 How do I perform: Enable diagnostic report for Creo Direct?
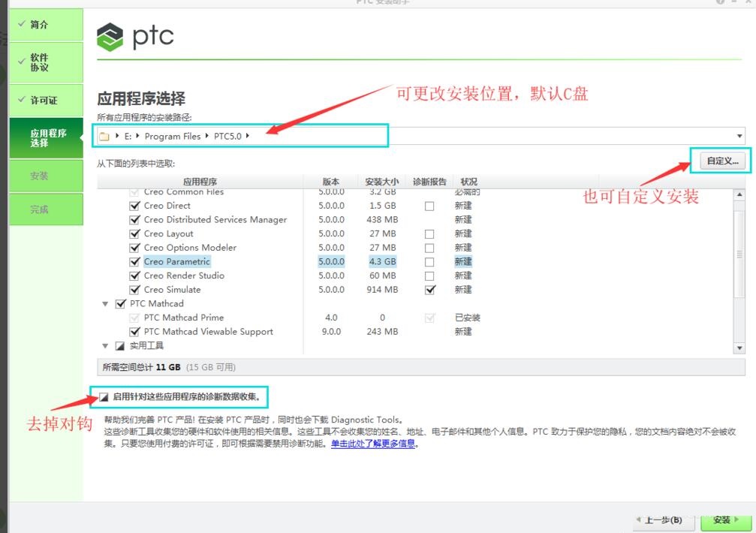(429, 206)
